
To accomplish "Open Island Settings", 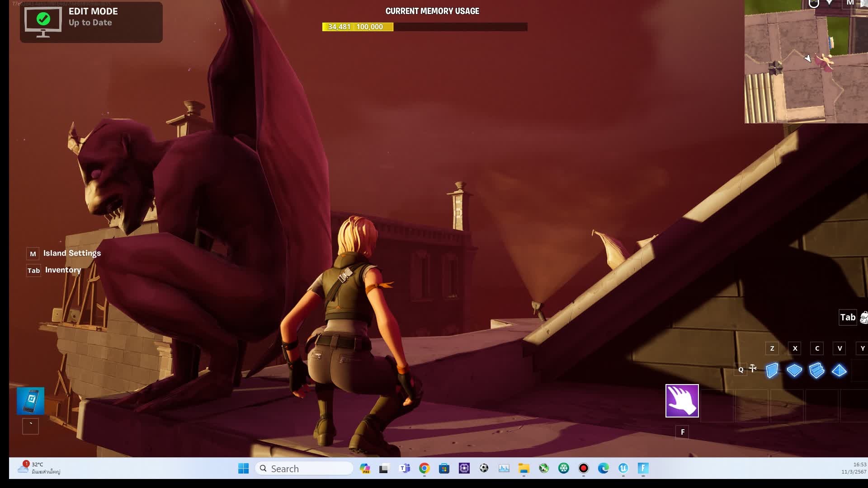I will tap(72, 253).
